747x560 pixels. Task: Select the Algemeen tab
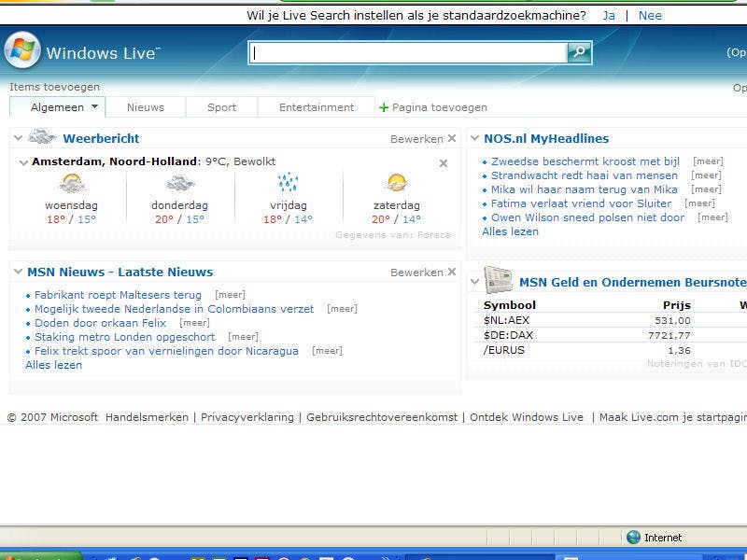coord(57,107)
